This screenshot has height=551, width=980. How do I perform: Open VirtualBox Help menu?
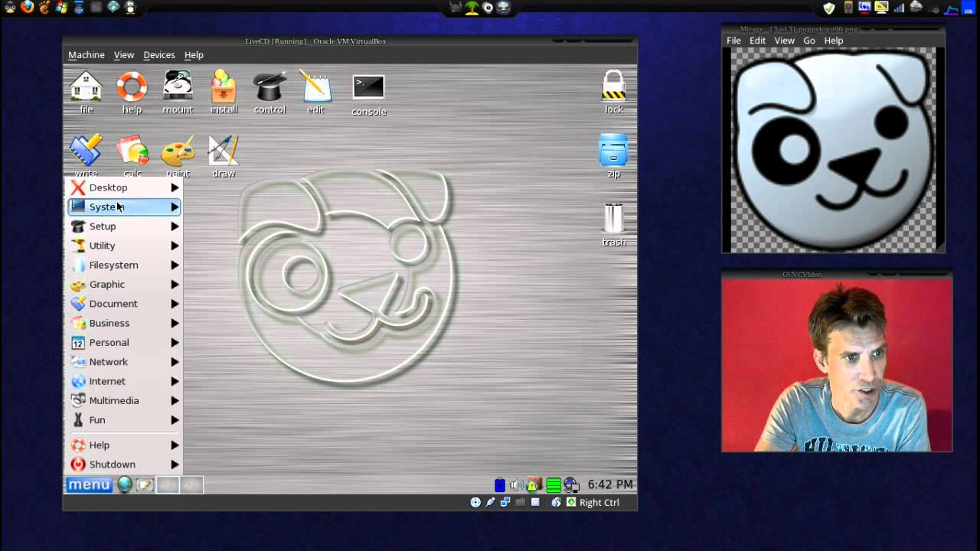tap(194, 55)
